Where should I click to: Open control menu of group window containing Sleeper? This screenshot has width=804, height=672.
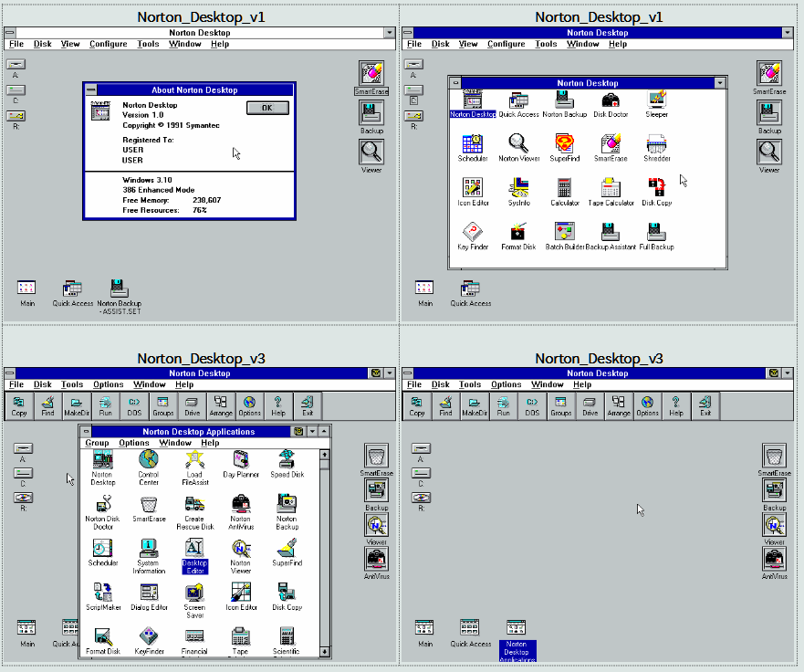455,82
